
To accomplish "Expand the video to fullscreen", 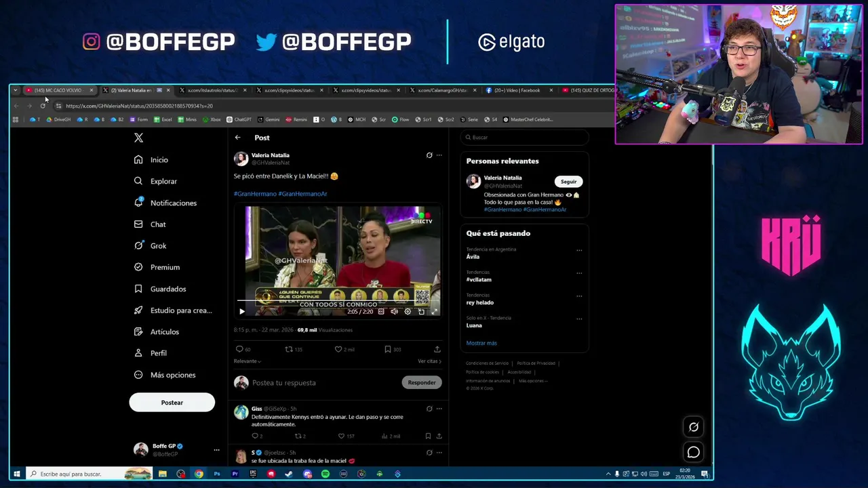I will [x=434, y=312].
